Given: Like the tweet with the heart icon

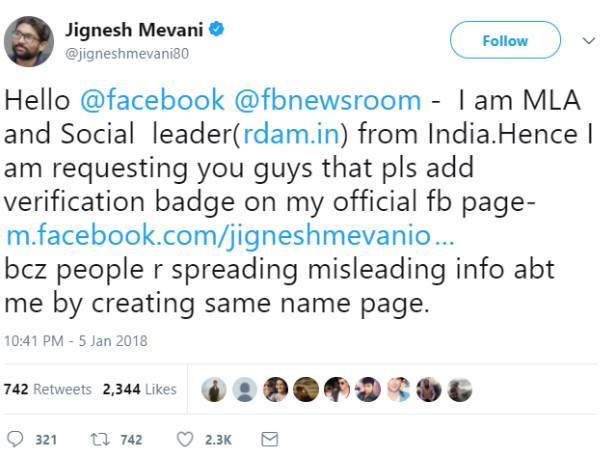Looking at the screenshot, I should [x=184, y=439].
